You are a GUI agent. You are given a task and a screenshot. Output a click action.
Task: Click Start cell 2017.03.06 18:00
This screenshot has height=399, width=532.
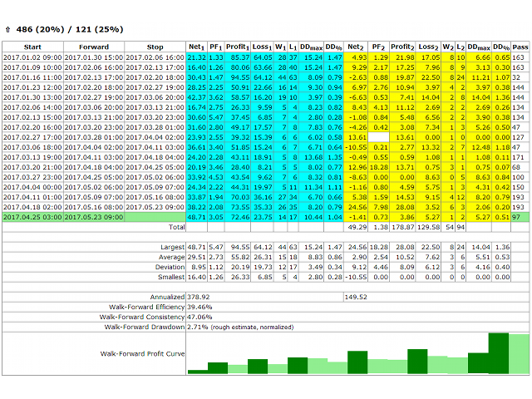tap(32, 147)
